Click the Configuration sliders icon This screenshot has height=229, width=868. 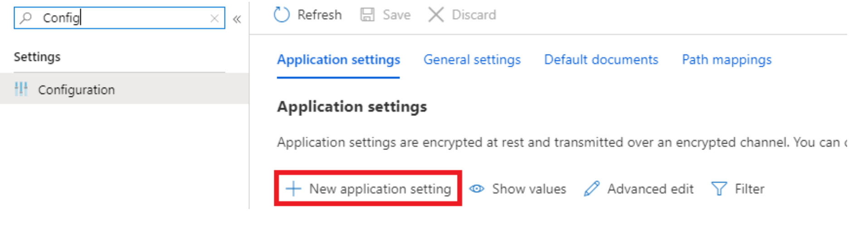21,89
